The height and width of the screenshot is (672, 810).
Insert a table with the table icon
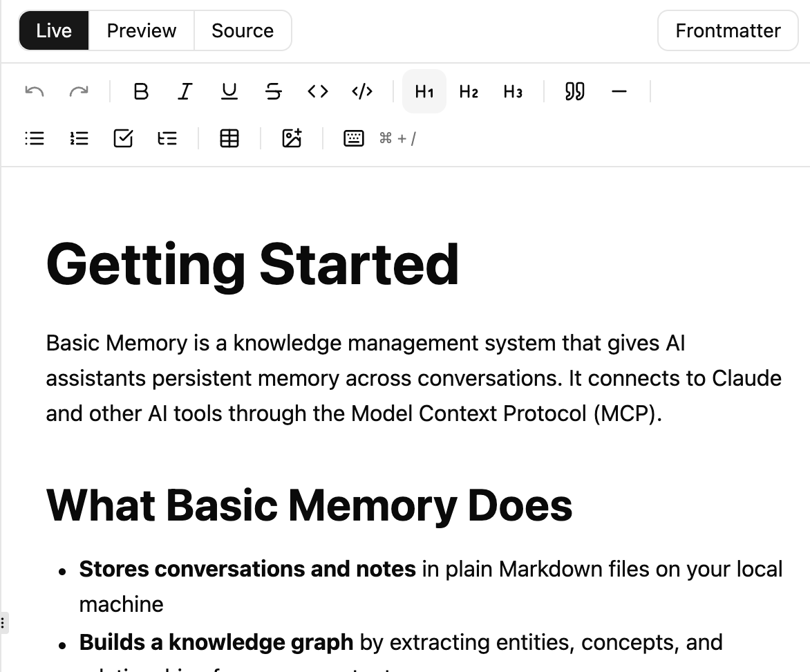click(229, 138)
